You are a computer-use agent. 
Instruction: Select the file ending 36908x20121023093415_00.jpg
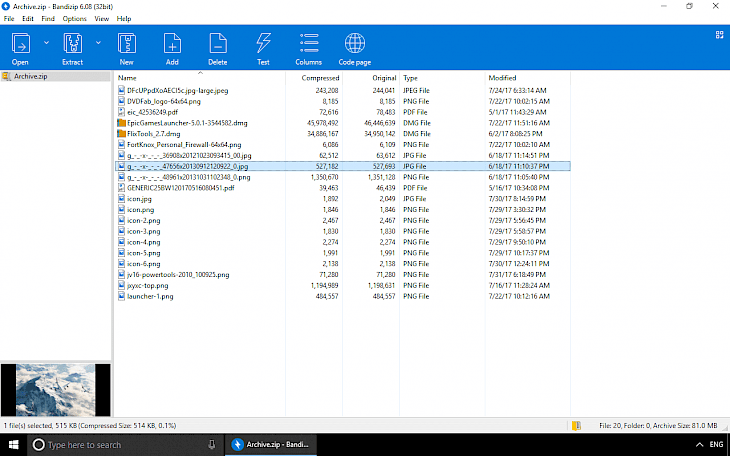[189, 156]
